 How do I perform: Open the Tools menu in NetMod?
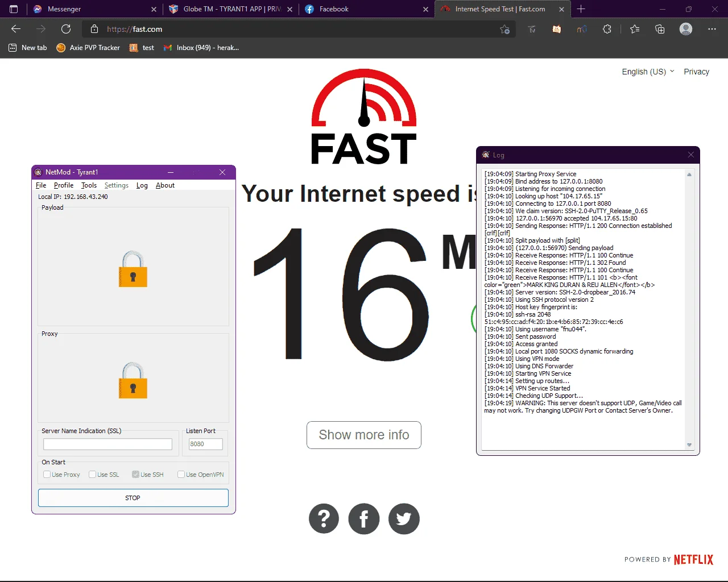pos(89,185)
